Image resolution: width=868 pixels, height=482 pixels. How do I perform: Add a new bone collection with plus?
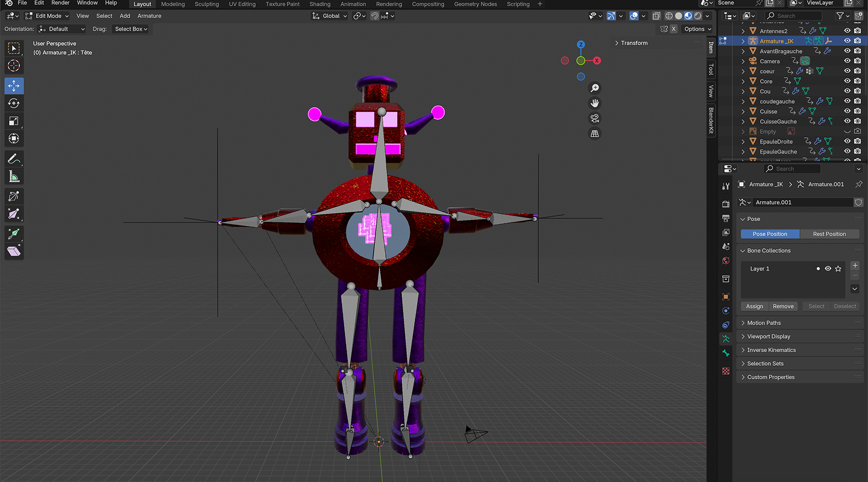[855, 266]
